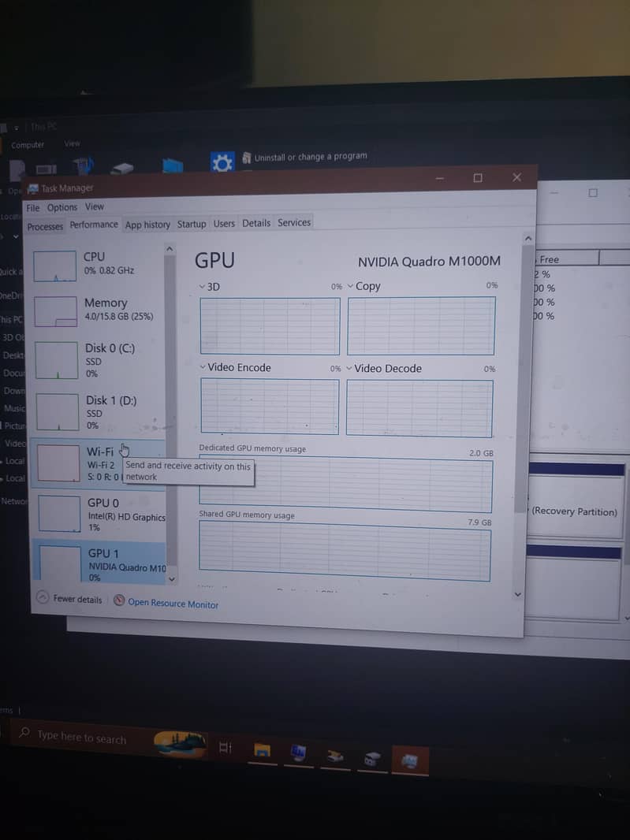The height and width of the screenshot is (840, 630).
Task: Open File Explorer from the taskbar
Action: [263, 750]
